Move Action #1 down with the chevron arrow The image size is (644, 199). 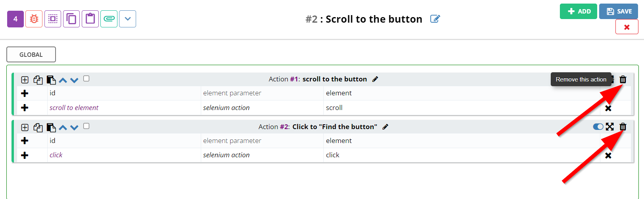[x=74, y=80]
